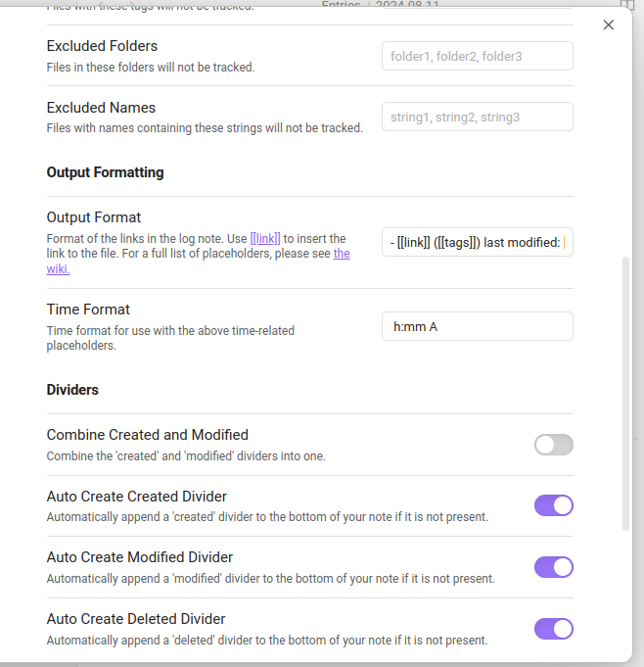Switch off Auto Create Deleted Divider toggle
The height and width of the screenshot is (667, 644).
tap(553, 629)
